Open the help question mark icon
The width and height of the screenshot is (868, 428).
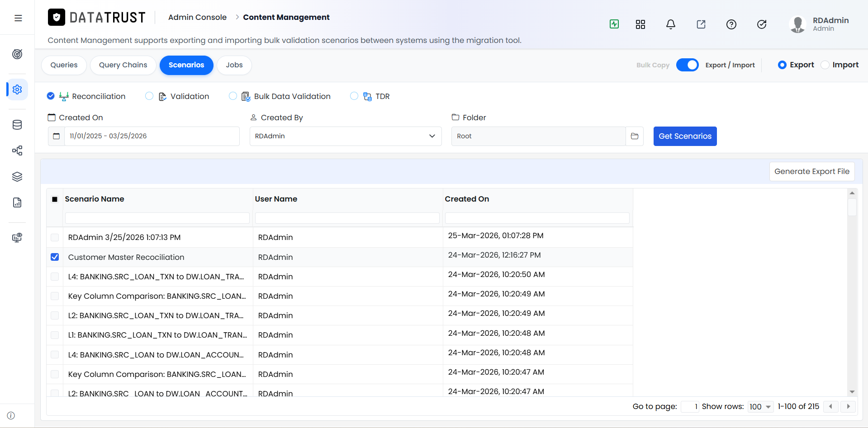(x=731, y=24)
